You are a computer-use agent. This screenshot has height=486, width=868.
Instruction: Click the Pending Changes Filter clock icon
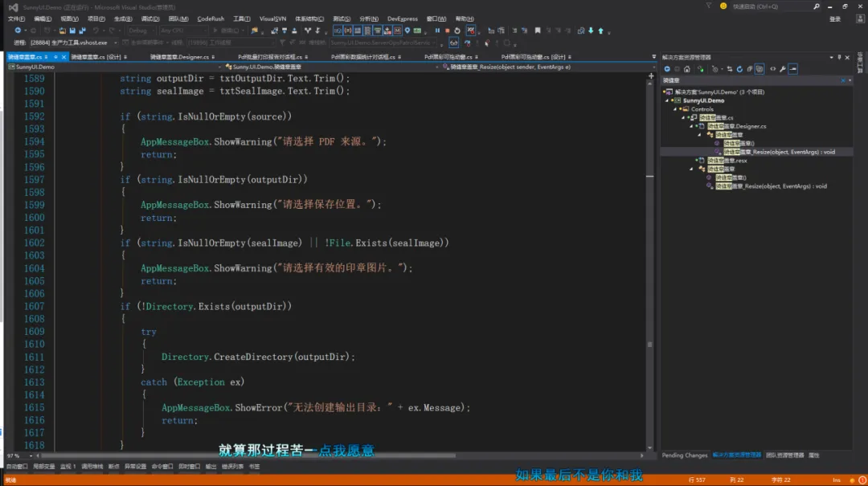(715, 69)
